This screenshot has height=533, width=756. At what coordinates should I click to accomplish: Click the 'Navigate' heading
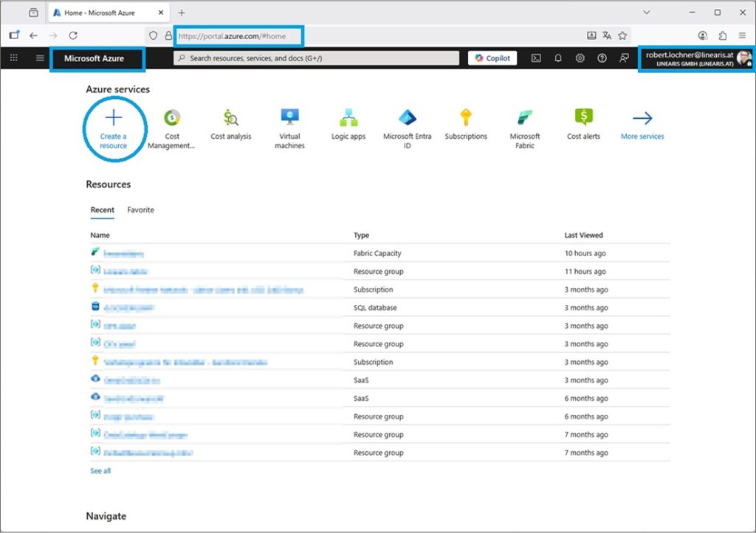pos(106,516)
